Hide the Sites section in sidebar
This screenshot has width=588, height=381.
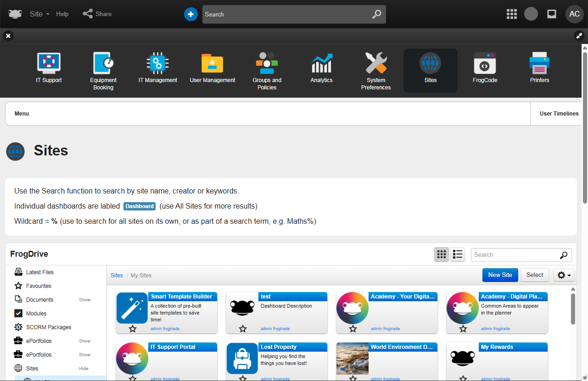point(84,369)
